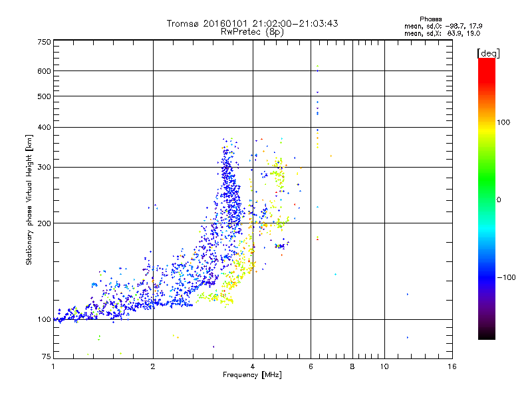Click the black section of the phase colorbar

click(487, 334)
